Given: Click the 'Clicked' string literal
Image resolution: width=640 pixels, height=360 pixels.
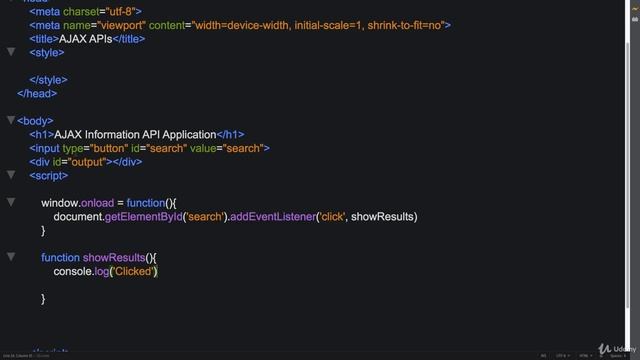Looking at the screenshot, I should click(x=133, y=271).
